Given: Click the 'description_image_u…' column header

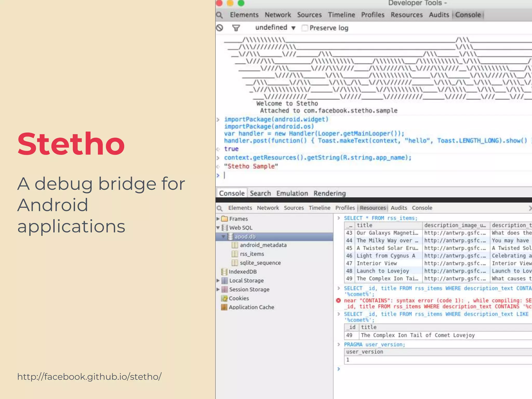Looking at the screenshot, I should [x=456, y=225].
